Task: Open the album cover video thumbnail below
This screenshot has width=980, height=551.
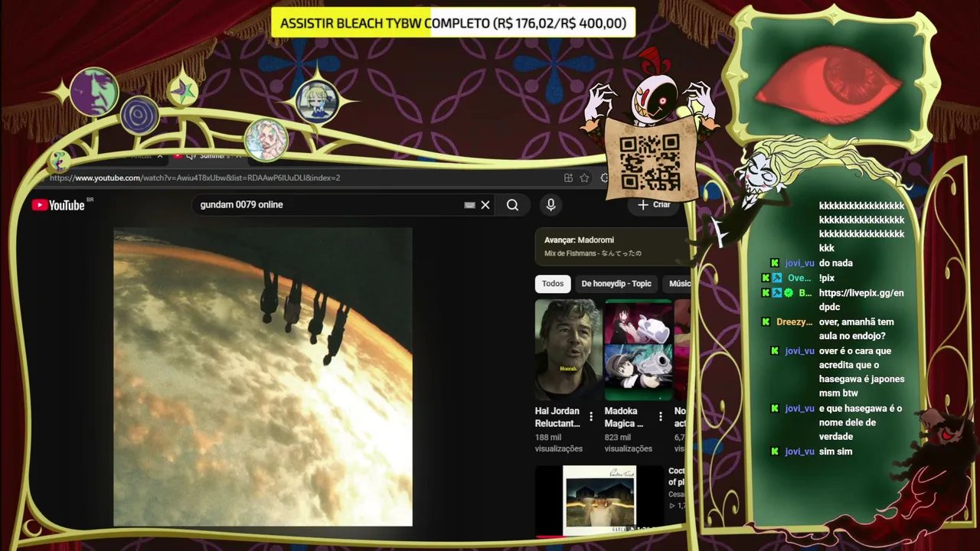Action: pyautogui.click(x=599, y=500)
